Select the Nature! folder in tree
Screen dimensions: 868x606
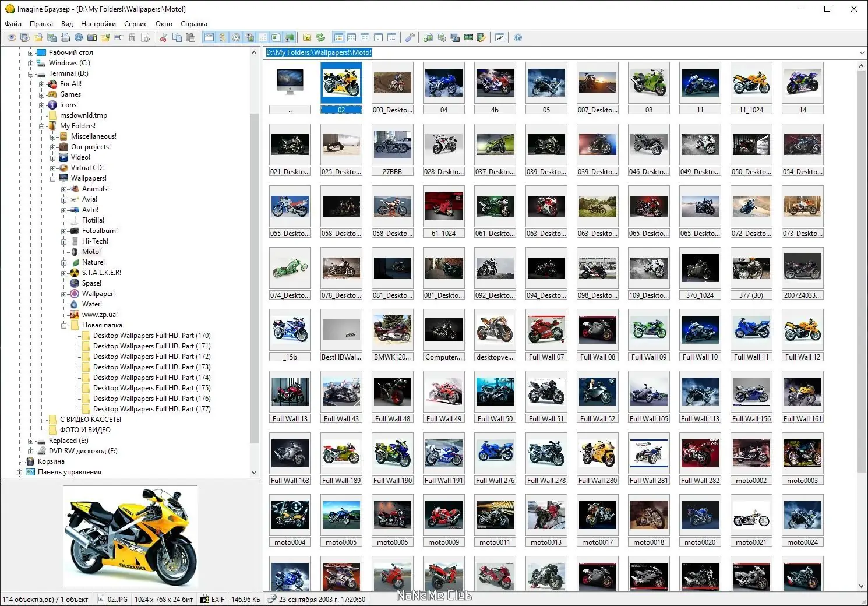93,262
